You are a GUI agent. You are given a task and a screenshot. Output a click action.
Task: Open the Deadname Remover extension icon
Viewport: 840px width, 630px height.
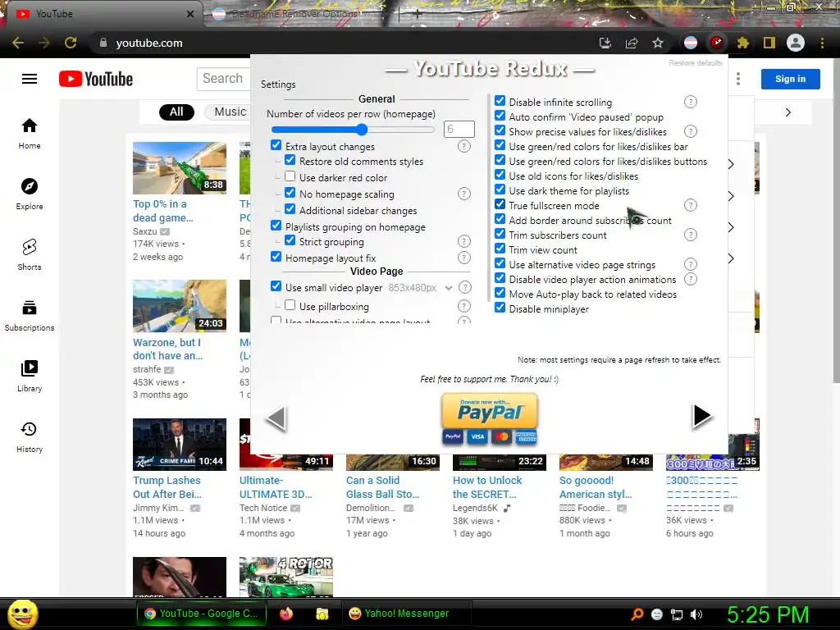(691, 43)
